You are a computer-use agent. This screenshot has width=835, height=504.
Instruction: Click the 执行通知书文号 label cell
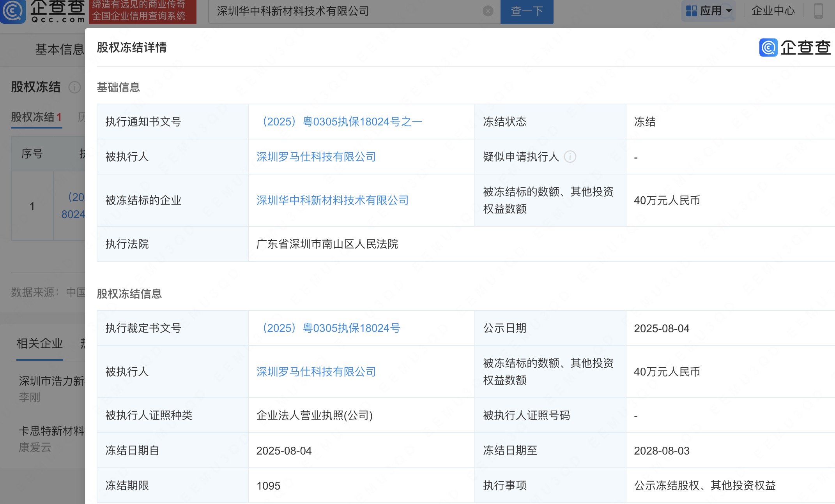172,122
